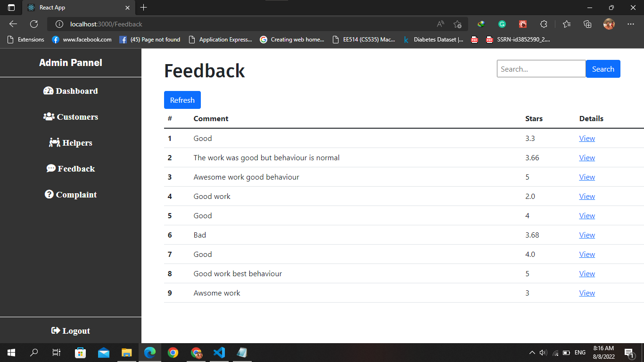This screenshot has height=362, width=644.
Task: Open the Complaint sidebar item
Action: coord(71,195)
